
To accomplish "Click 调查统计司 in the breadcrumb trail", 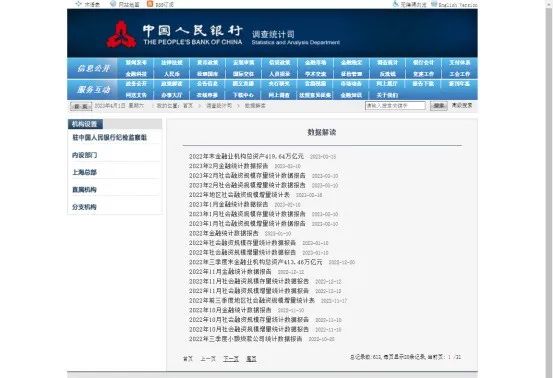I will 219,106.
